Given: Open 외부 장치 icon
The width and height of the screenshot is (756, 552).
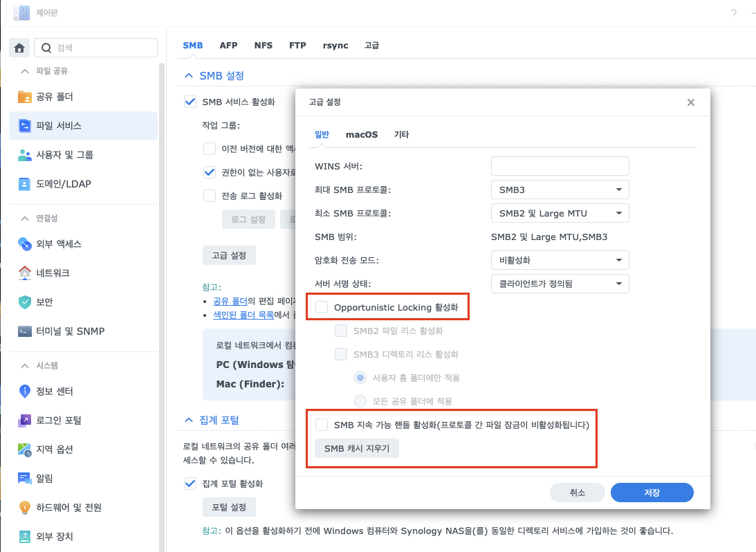Looking at the screenshot, I should point(25,537).
